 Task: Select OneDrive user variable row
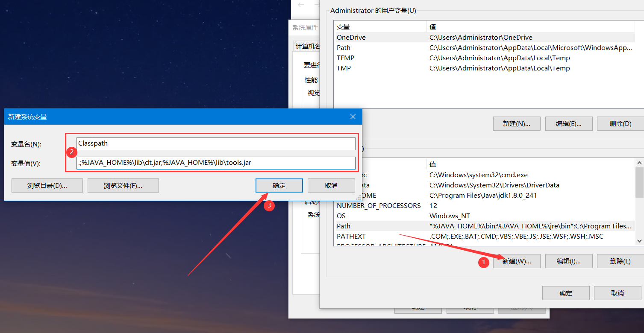tap(484, 38)
